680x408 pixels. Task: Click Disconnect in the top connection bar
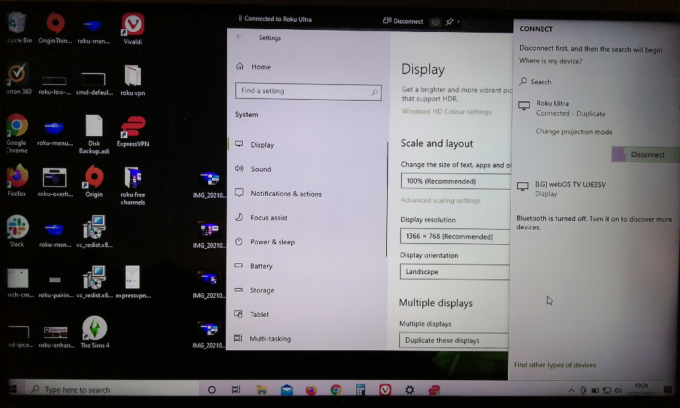pos(403,21)
